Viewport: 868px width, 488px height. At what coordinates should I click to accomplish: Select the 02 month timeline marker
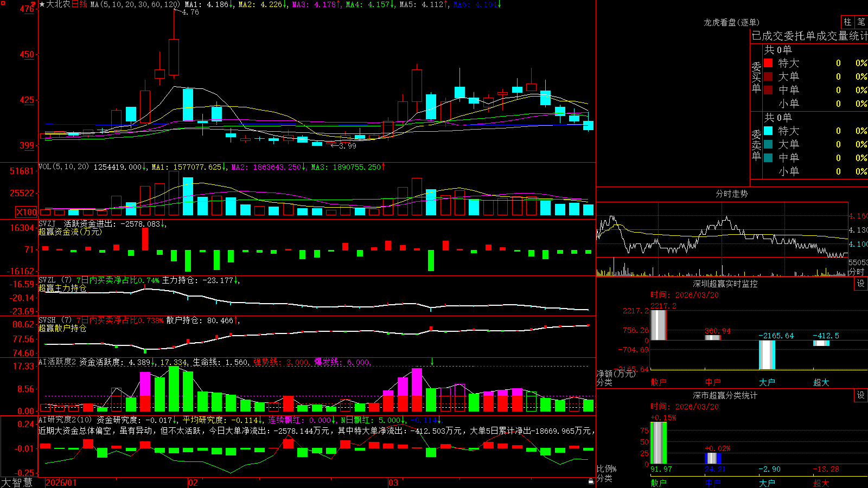[193, 483]
